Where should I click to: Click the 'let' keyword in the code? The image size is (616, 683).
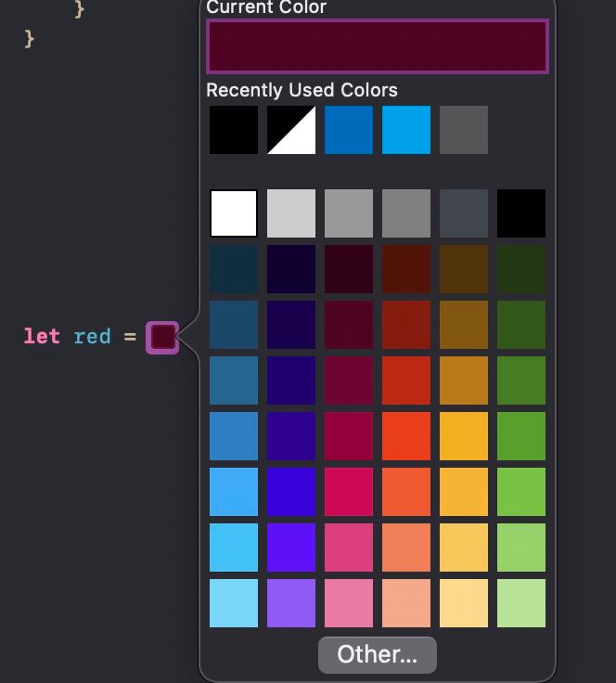point(42,336)
